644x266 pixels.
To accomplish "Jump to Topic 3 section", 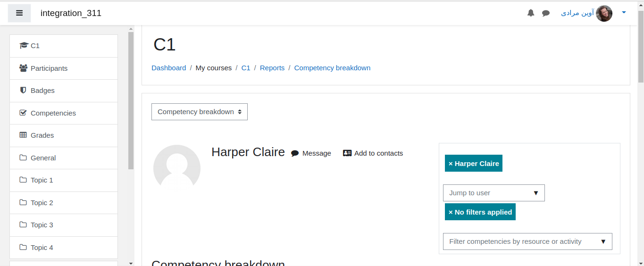I will (64, 225).
